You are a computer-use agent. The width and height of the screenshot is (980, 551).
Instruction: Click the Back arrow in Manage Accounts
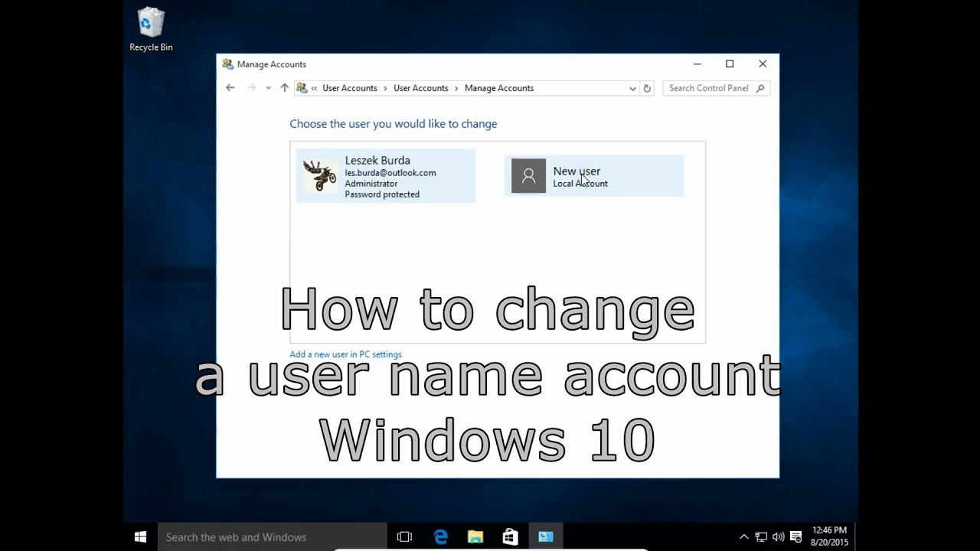click(x=230, y=88)
